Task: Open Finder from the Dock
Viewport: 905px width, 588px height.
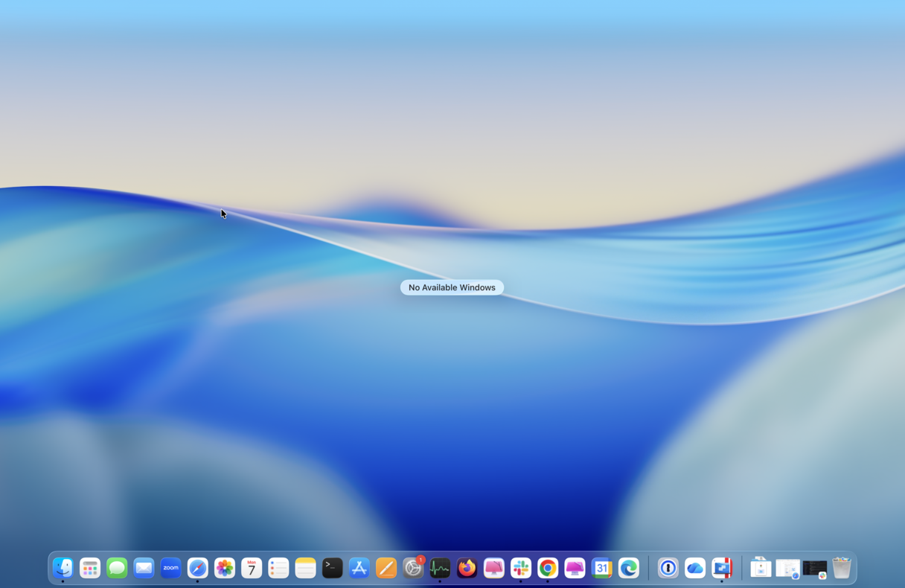Action: coord(63,568)
